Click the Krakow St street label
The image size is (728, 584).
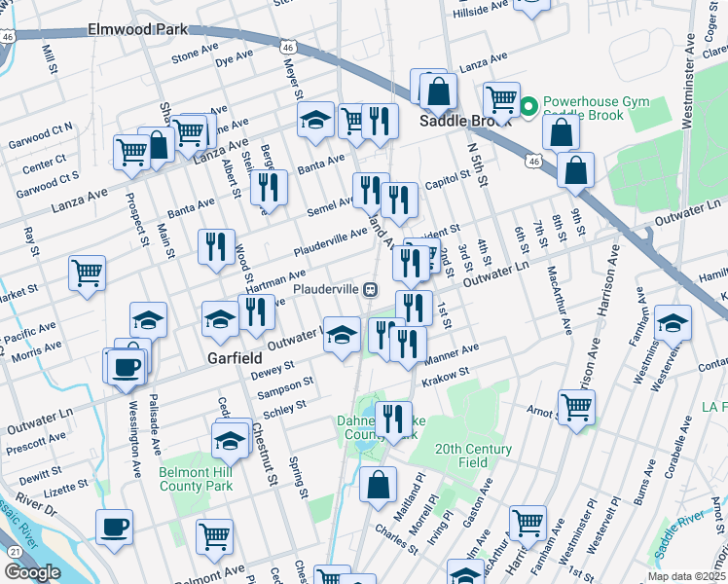click(x=445, y=377)
